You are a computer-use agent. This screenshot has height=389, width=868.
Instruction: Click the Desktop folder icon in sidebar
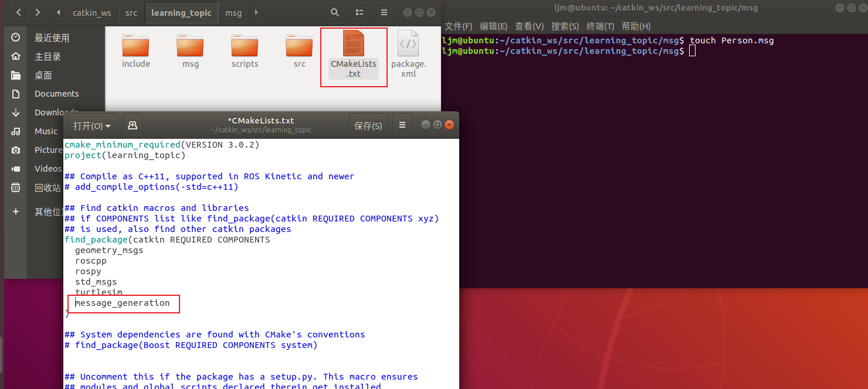16,75
